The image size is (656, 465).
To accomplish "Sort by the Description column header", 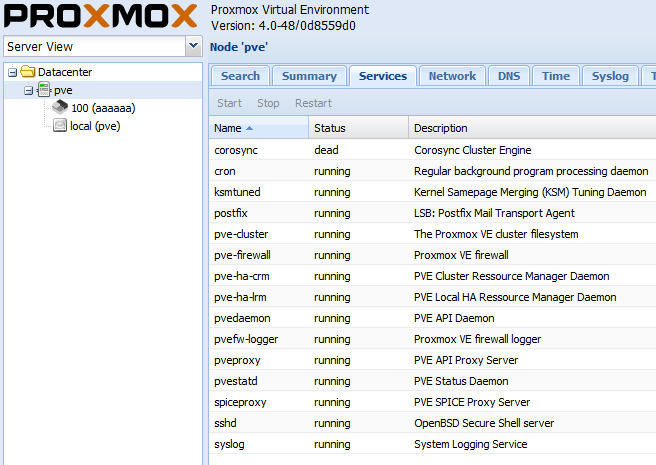I will [x=532, y=128].
